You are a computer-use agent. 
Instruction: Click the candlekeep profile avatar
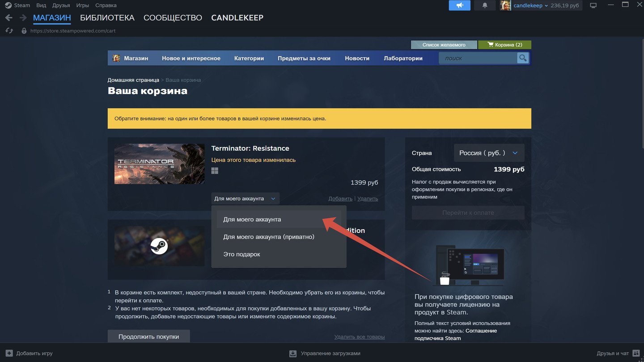click(505, 5)
